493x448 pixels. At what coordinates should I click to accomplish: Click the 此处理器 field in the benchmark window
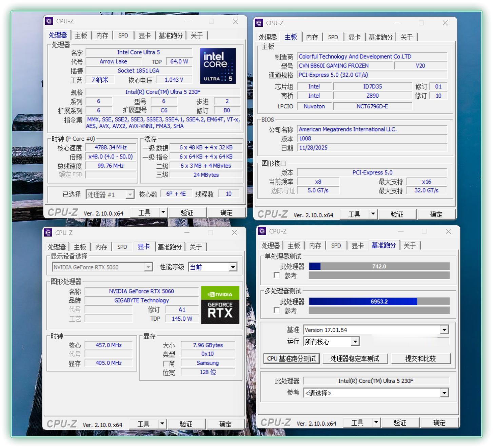click(376, 381)
